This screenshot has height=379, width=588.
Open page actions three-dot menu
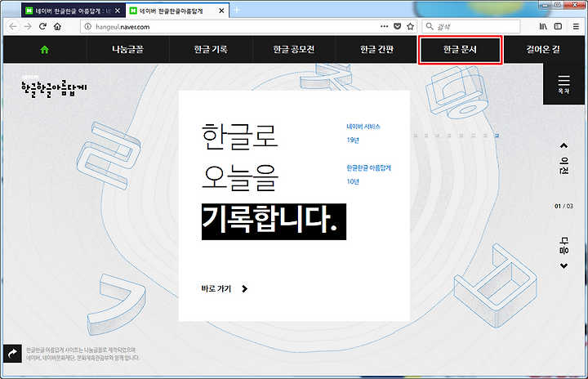pos(385,26)
